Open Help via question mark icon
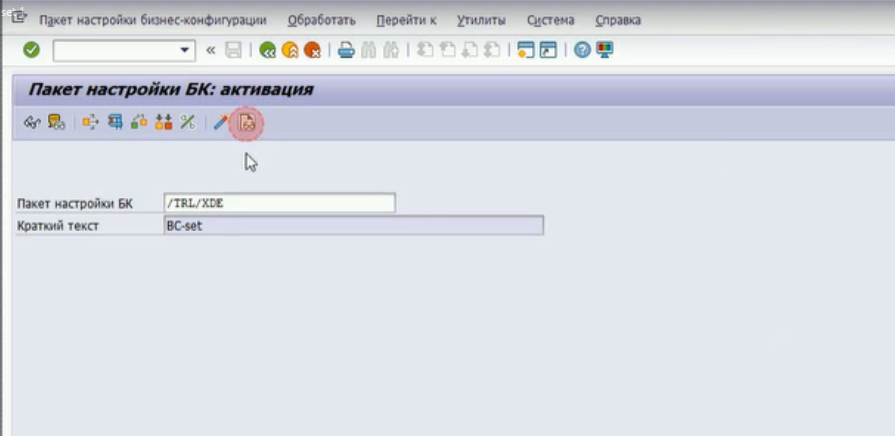The height and width of the screenshot is (436, 895). [x=582, y=50]
